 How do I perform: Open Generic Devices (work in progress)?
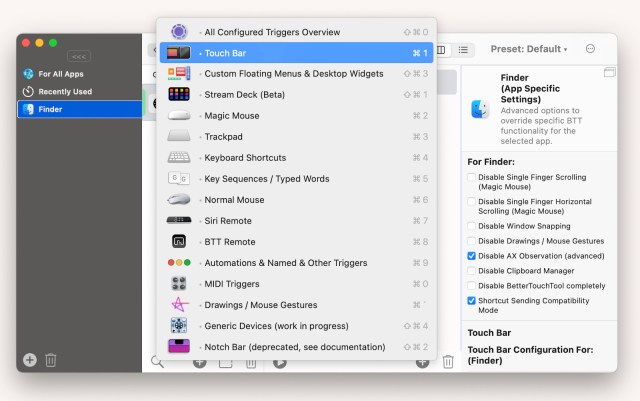click(x=296, y=326)
